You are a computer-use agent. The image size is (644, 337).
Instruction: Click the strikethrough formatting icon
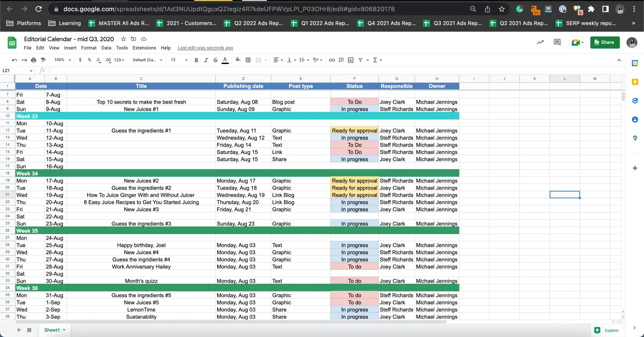pyautogui.click(x=216, y=60)
